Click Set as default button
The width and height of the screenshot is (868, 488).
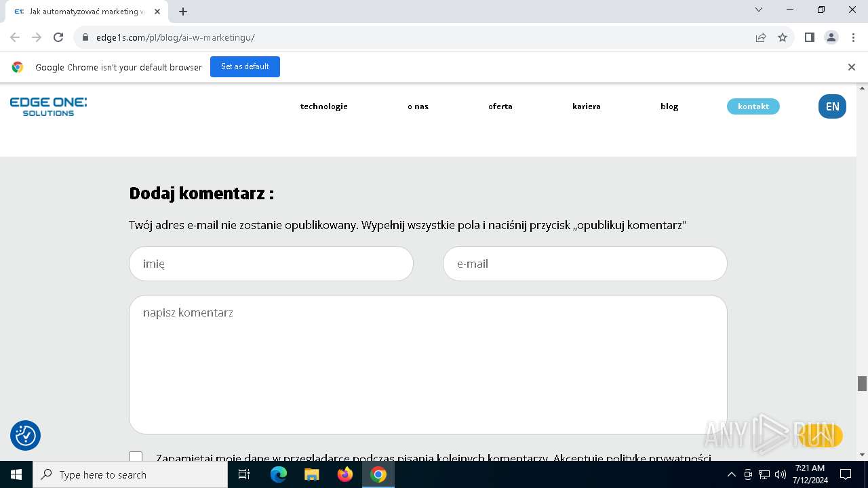pyautogui.click(x=245, y=66)
